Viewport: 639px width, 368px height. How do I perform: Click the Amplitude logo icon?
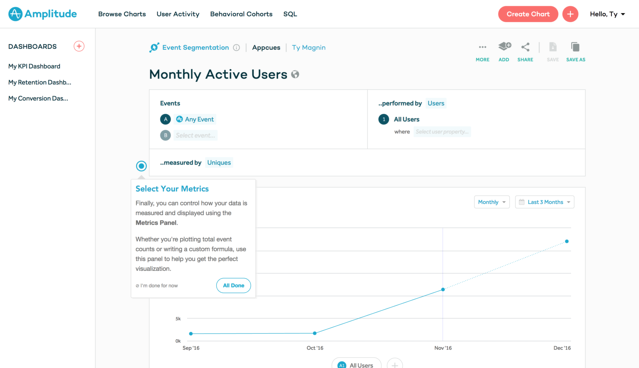pyautogui.click(x=15, y=14)
